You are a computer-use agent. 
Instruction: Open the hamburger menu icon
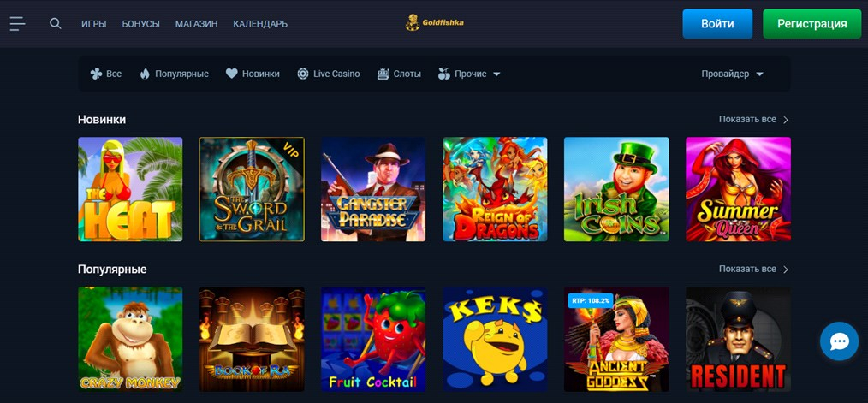pos(17,24)
